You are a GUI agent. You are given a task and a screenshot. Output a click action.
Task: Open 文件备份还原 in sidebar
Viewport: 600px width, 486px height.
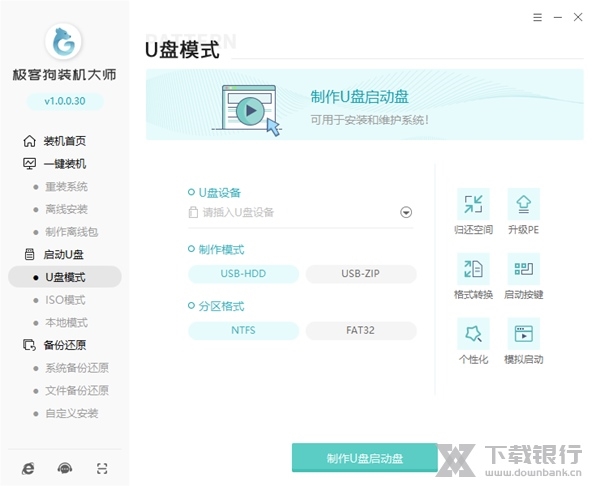click(77, 390)
